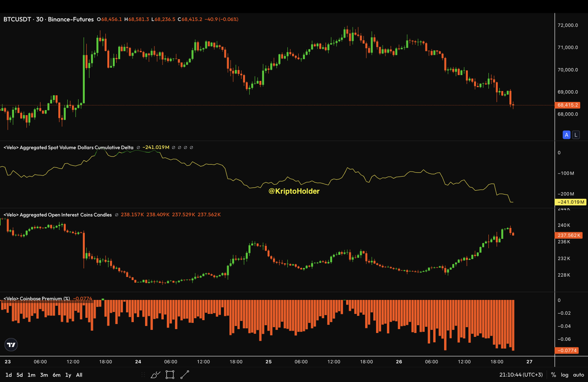Screen dimensions: 588x382
Task: Click the open value O68,456.1
Action: 109,19
